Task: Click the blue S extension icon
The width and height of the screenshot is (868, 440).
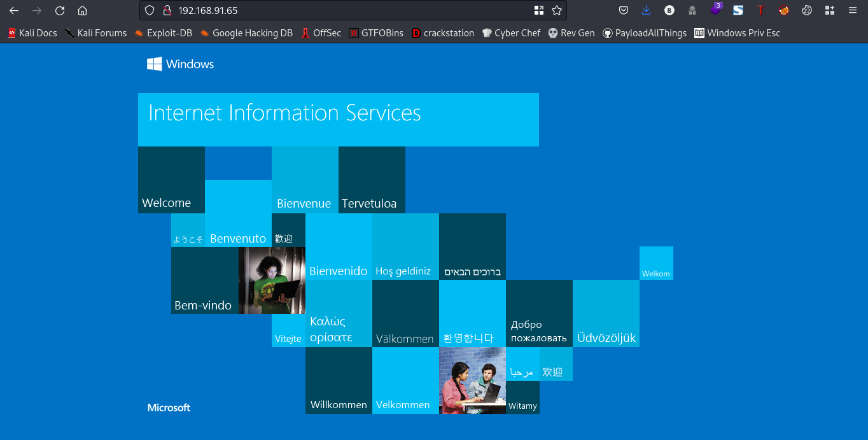Action: 738,10
